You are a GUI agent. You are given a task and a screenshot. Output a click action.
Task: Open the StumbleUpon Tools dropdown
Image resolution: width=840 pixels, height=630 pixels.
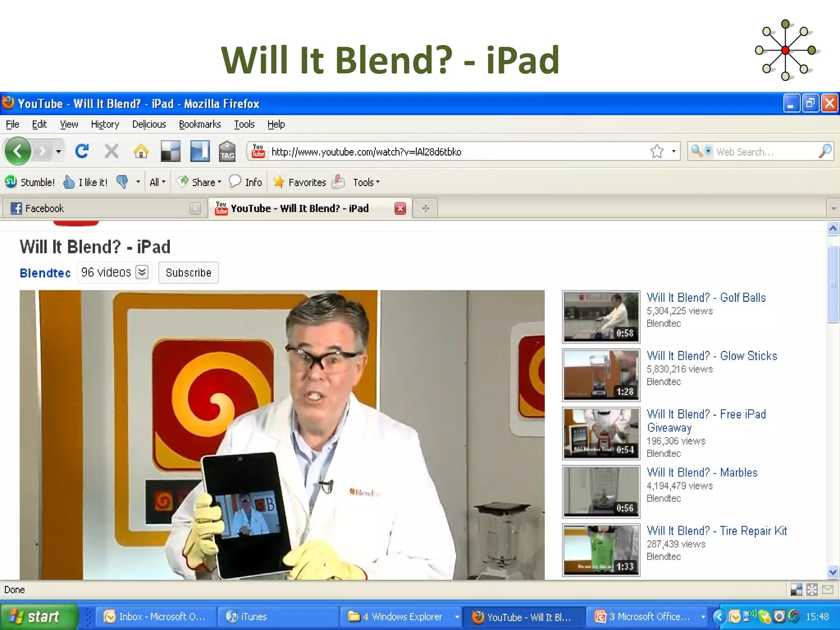point(366,182)
